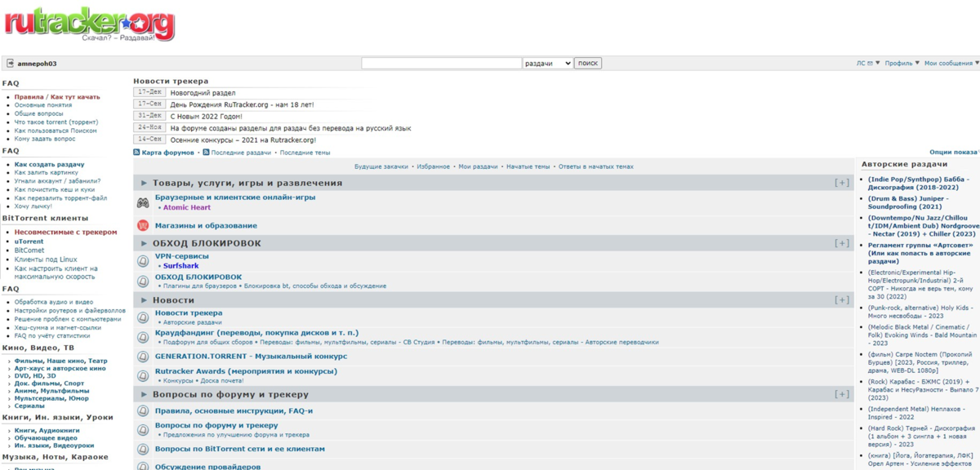Open Фильмы, Наше кино, Театр category
Image resolution: width=980 pixels, height=470 pixels.
60,361
